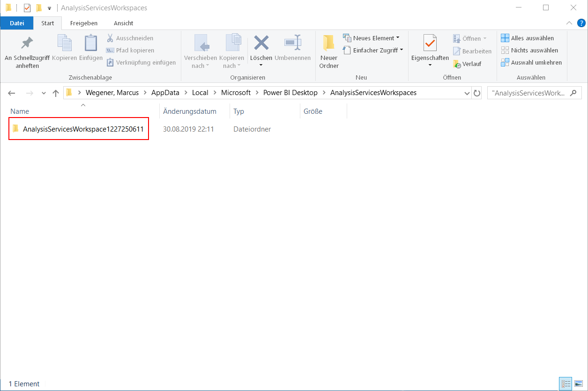Image resolution: width=588 pixels, height=391 pixels.
Task: Click Local in the address path
Action: pyautogui.click(x=200, y=93)
